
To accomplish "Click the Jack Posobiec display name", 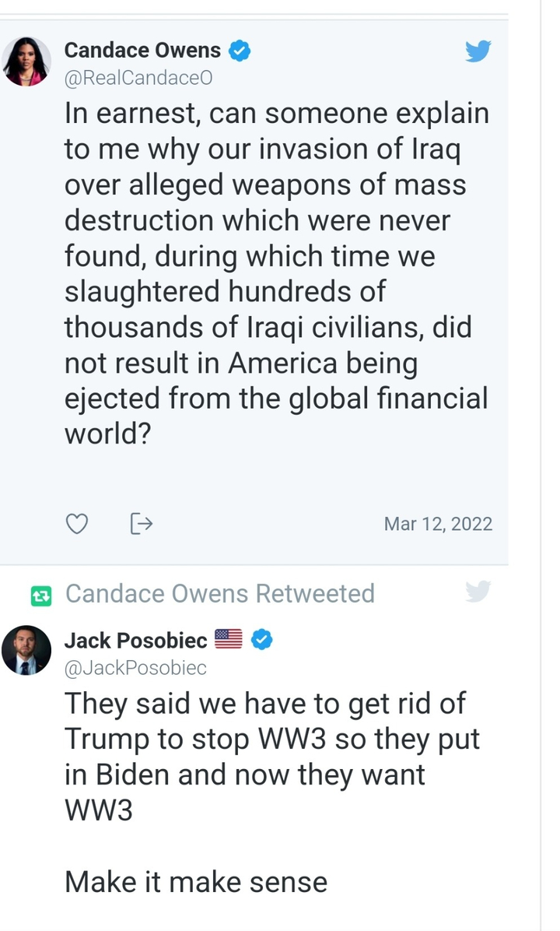I will coord(135,640).
